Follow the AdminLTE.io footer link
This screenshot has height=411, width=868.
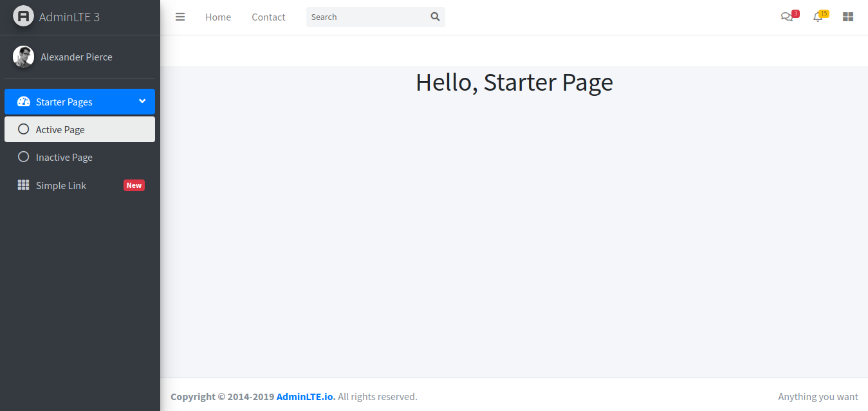click(x=306, y=397)
